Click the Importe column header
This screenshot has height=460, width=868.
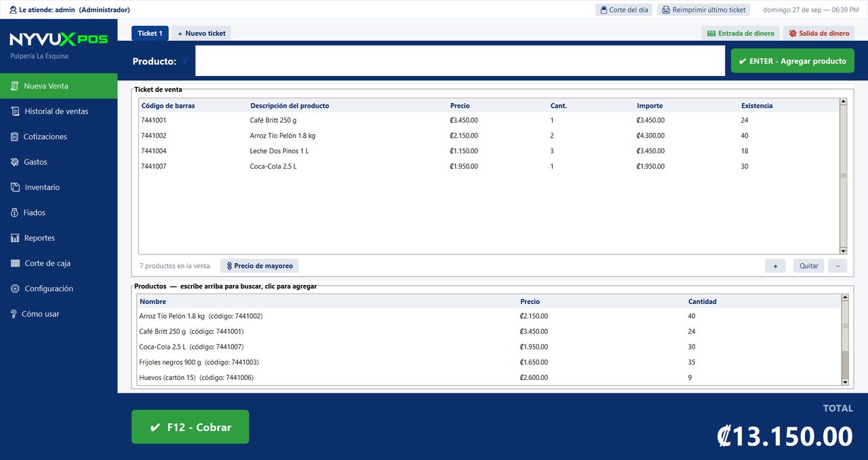(x=650, y=106)
